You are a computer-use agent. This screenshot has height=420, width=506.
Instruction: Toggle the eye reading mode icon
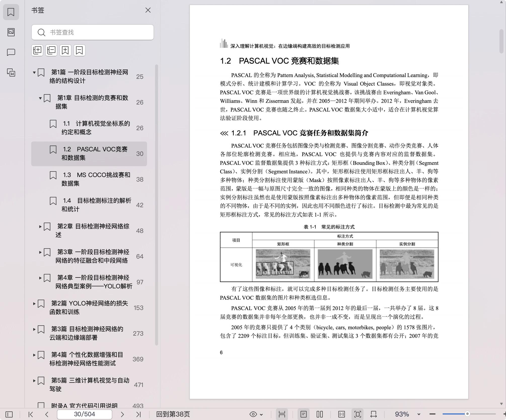pos(253,414)
